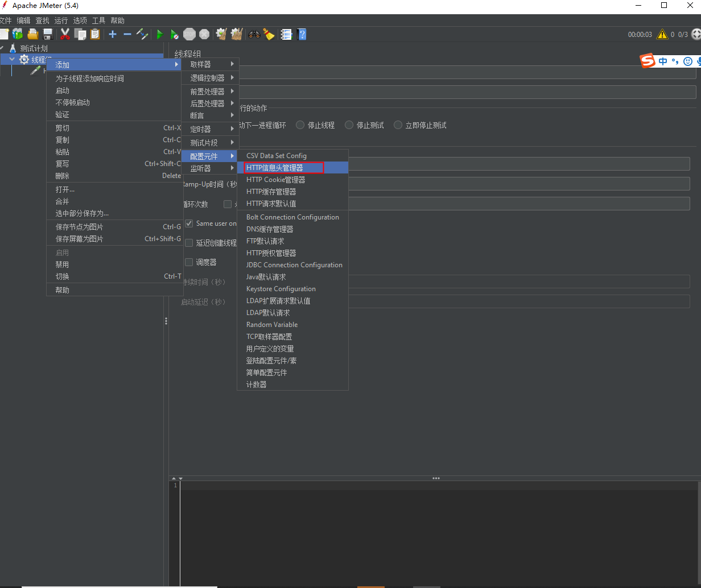Toggle the 调度器 checkbox
The image size is (701, 588).
189,262
